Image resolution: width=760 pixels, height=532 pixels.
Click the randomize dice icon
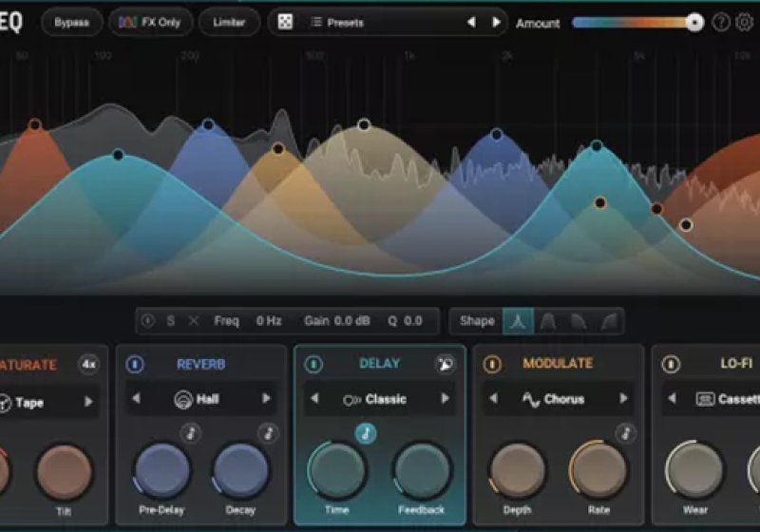285,22
